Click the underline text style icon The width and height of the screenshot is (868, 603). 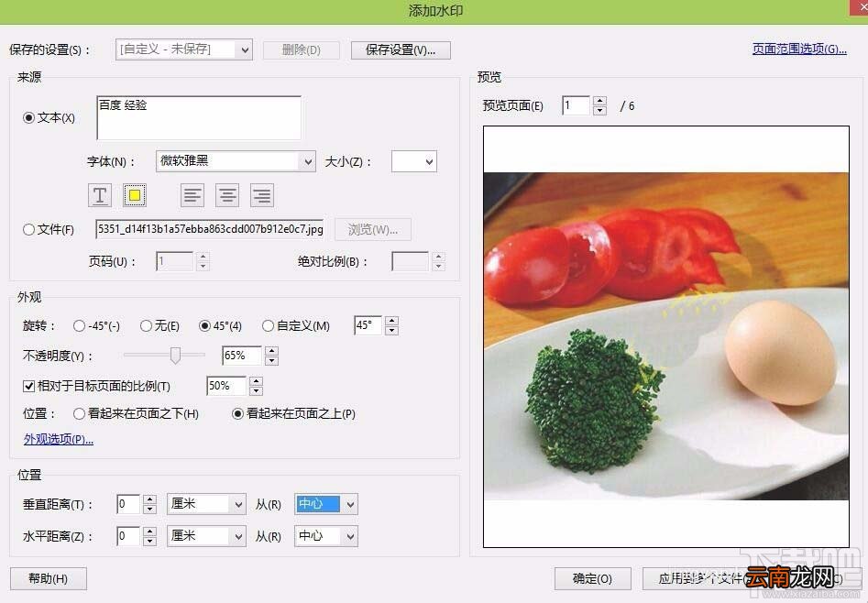100,195
